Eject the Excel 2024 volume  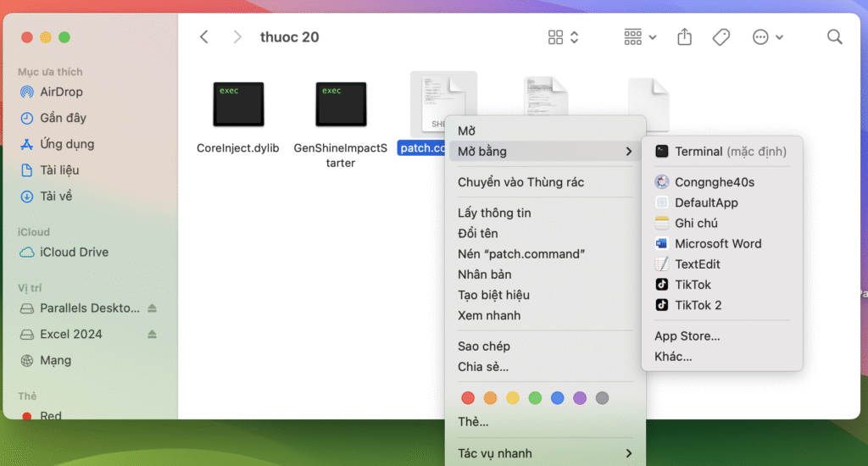coord(153,335)
